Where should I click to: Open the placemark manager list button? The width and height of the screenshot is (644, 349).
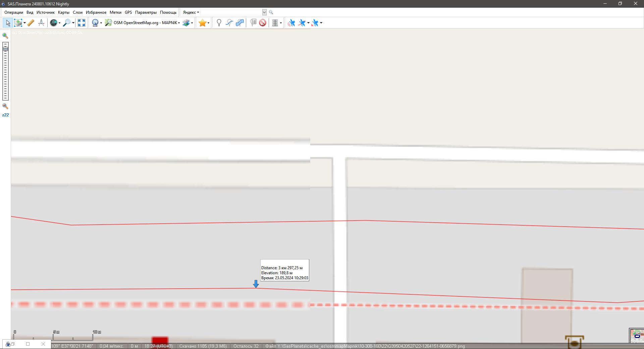pos(253,23)
